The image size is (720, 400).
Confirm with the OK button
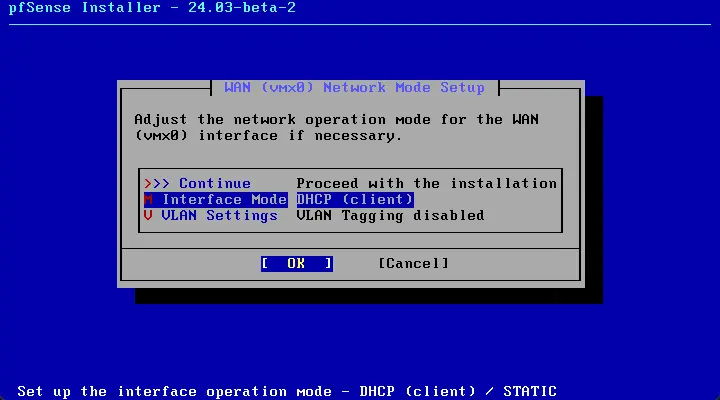(x=297, y=264)
